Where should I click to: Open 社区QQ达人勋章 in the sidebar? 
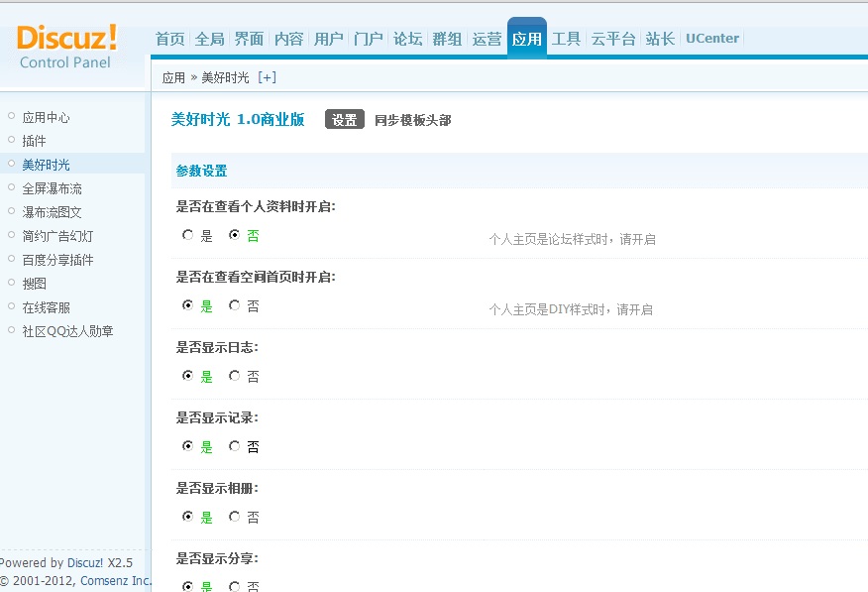(67, 331)
